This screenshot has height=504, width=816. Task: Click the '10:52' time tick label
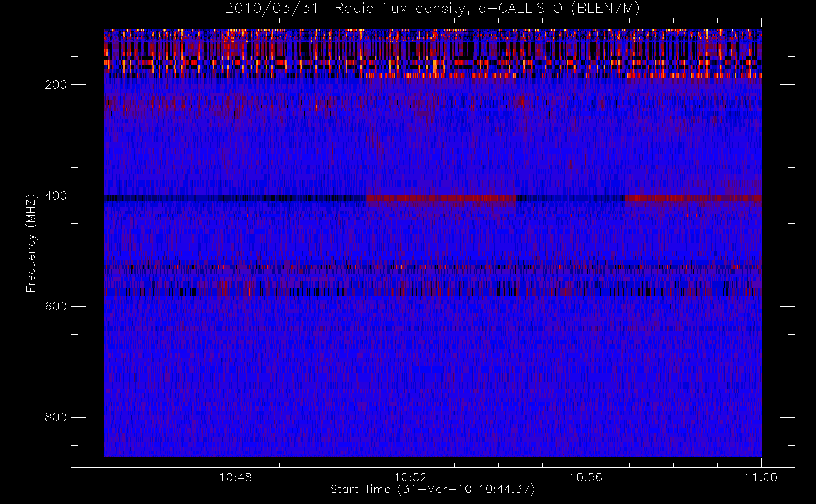click(411, 477)
